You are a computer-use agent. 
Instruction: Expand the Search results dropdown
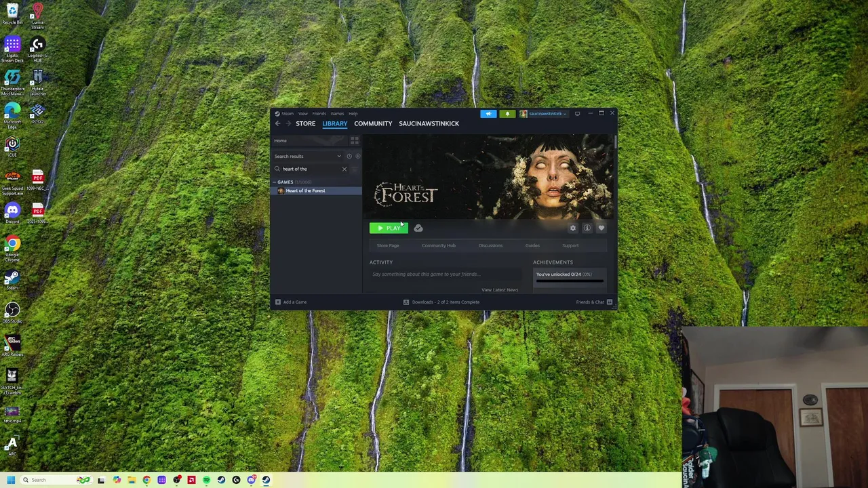(309, 156)
